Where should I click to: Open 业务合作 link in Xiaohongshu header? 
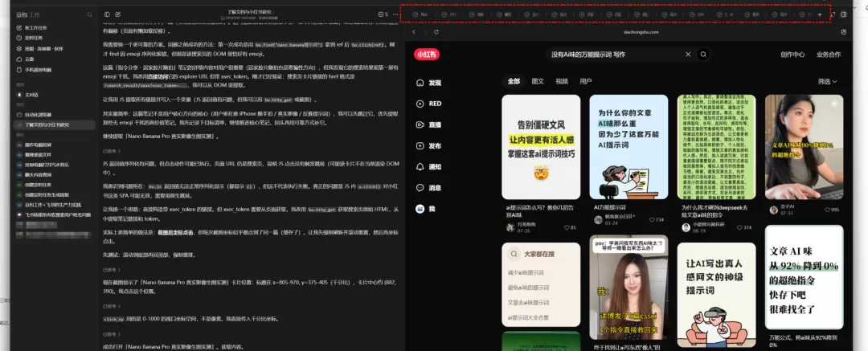click(828, 55)
